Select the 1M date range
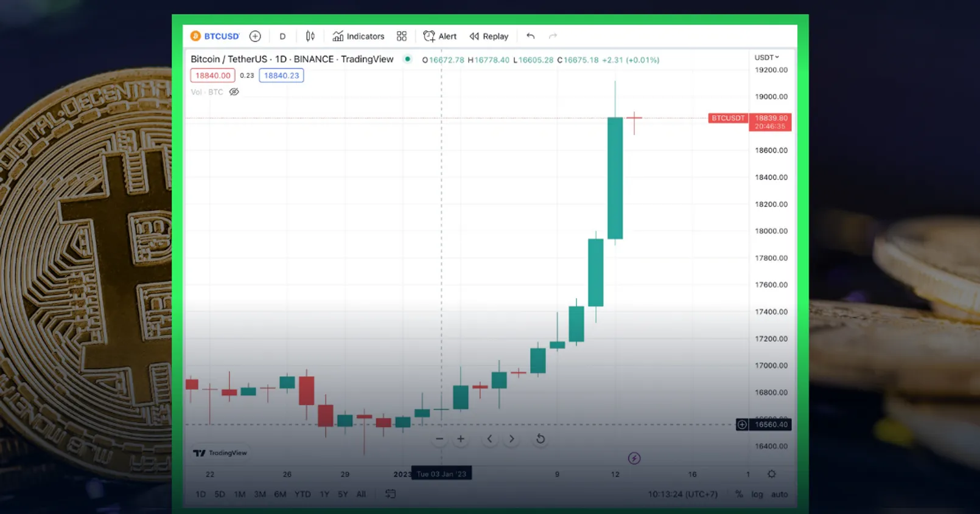 pos(240,494)
